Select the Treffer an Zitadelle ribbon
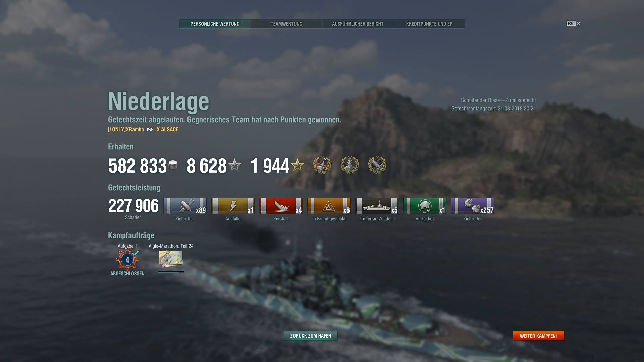This screenshot has width=644, height=362. pos(377,206)
